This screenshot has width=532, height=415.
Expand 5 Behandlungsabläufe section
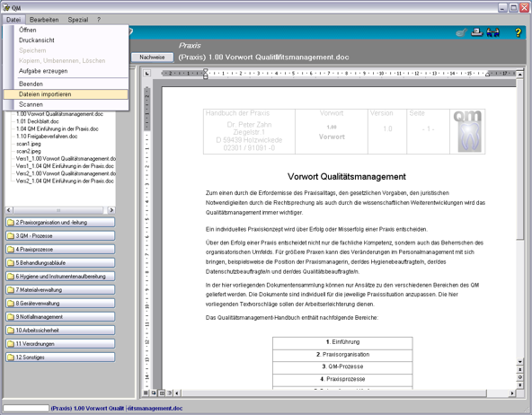point(60,263)
